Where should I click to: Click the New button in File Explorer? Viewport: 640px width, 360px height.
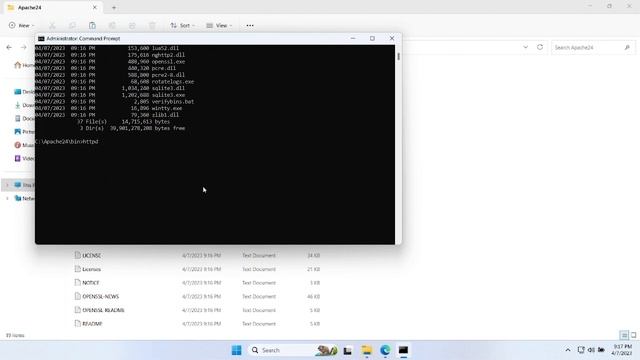pos(21,25)
